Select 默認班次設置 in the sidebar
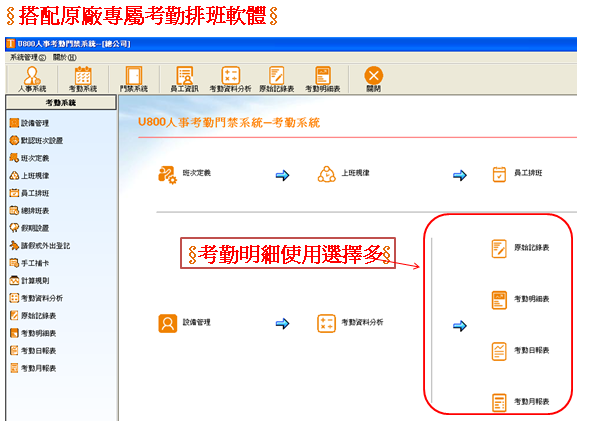 (36, 140)
